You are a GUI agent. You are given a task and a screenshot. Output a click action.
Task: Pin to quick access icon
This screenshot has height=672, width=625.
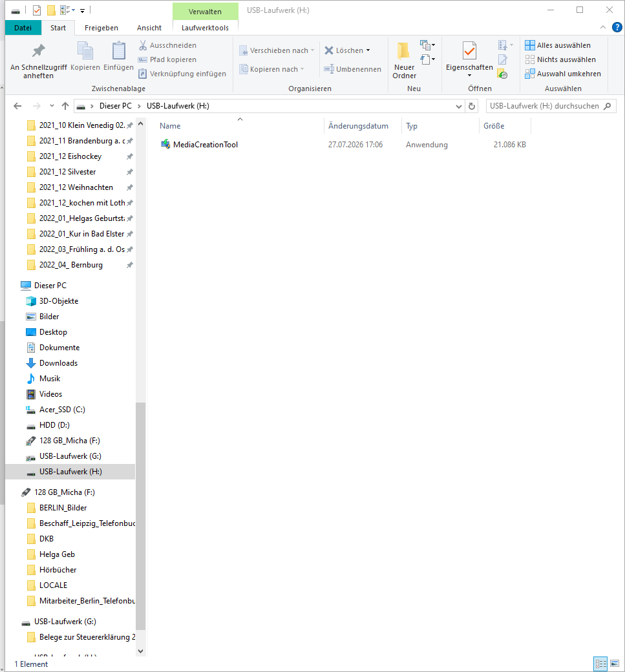point(39,51)
